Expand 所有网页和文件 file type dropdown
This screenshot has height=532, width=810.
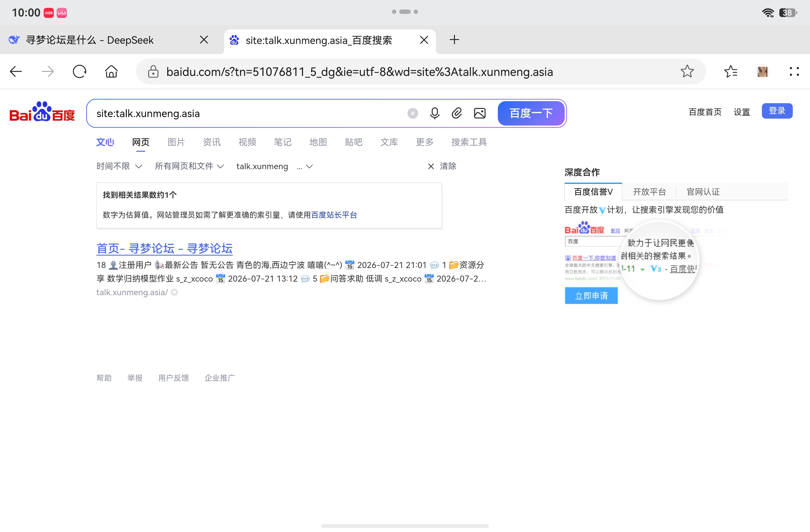(x=189, y=166)
